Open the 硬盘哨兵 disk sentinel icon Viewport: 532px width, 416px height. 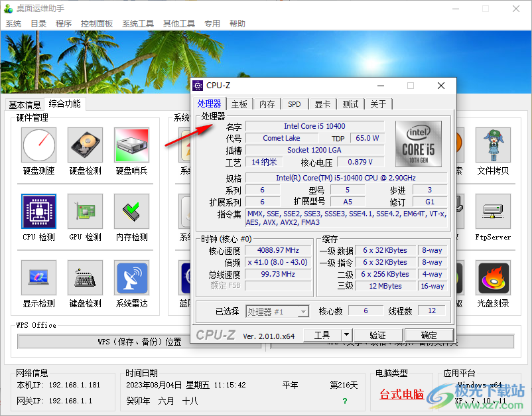tap(131, 145)
